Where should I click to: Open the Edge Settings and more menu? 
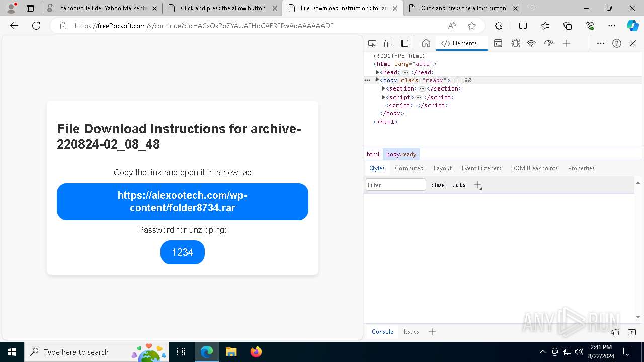pyautogui.click(x=612, y=26)
